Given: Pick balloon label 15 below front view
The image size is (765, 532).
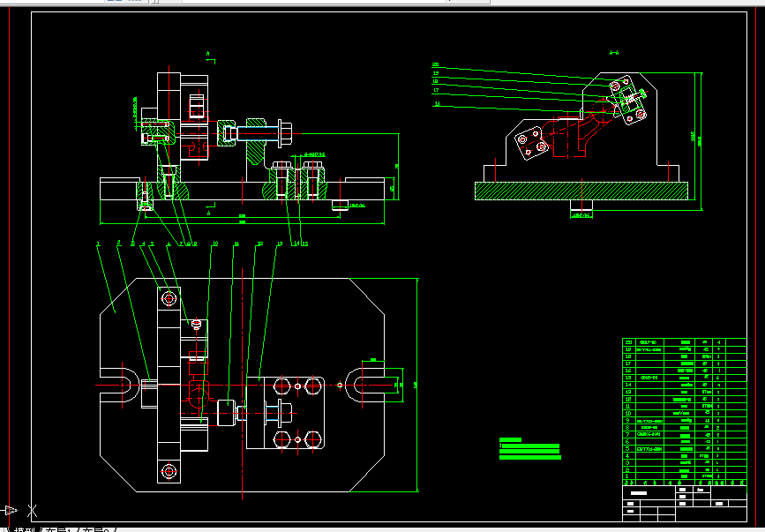Looking at the screenshot, I should click(x=305, y=244).
